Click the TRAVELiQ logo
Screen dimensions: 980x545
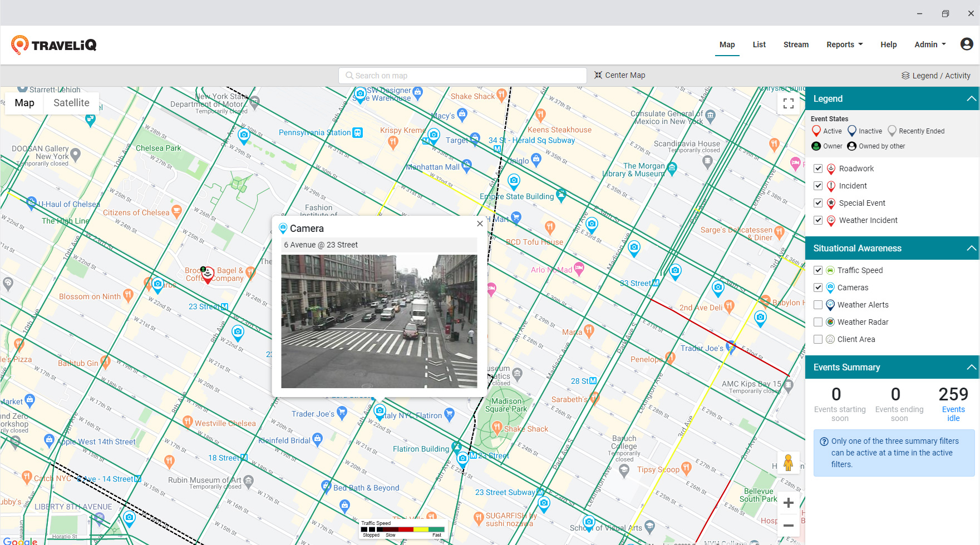click(x=53, y=44)
